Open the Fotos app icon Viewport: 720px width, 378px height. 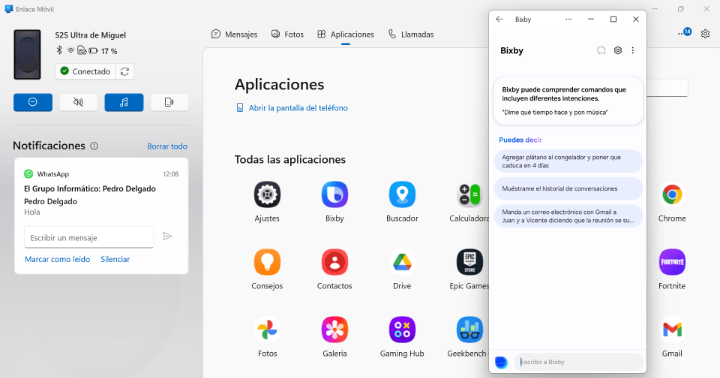[267, 330]
